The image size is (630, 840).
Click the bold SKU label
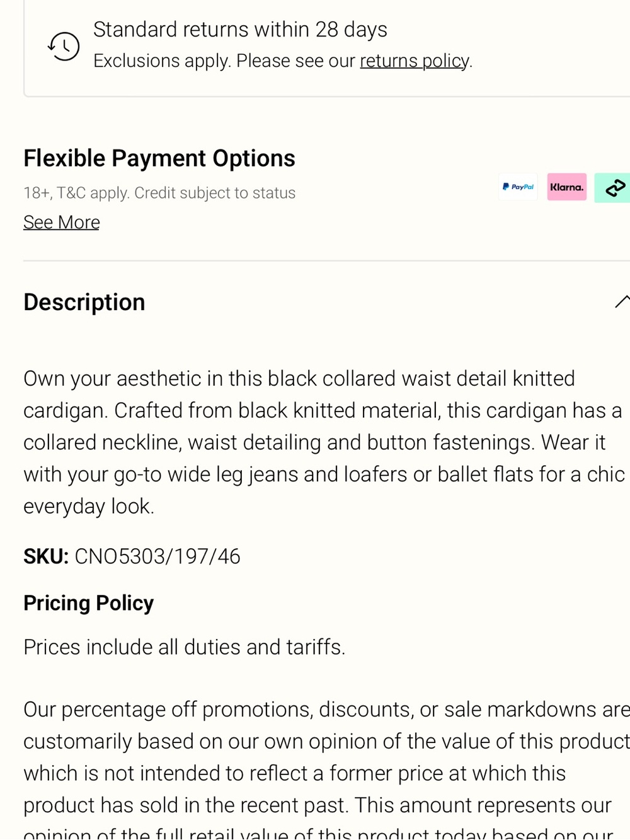coord(46,556)
